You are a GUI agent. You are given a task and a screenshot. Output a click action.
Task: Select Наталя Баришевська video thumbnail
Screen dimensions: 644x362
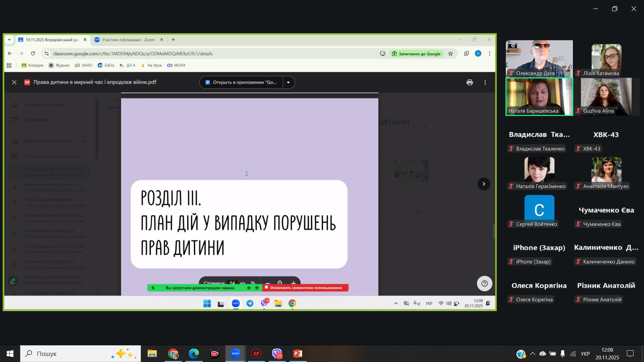coord(539,97)
